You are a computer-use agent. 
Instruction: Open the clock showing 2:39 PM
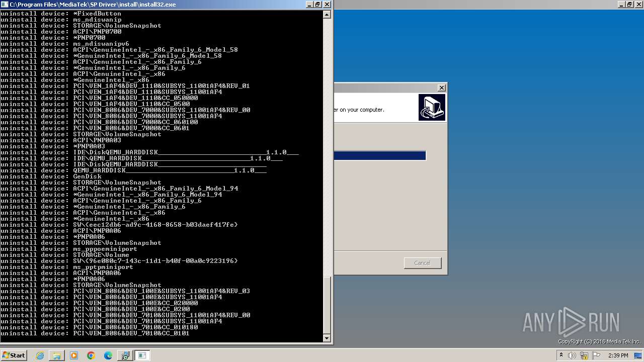(618, 355)
